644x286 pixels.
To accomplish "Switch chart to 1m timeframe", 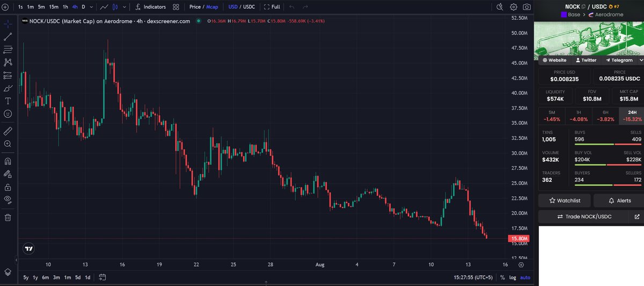I will [x=31, y=7].
